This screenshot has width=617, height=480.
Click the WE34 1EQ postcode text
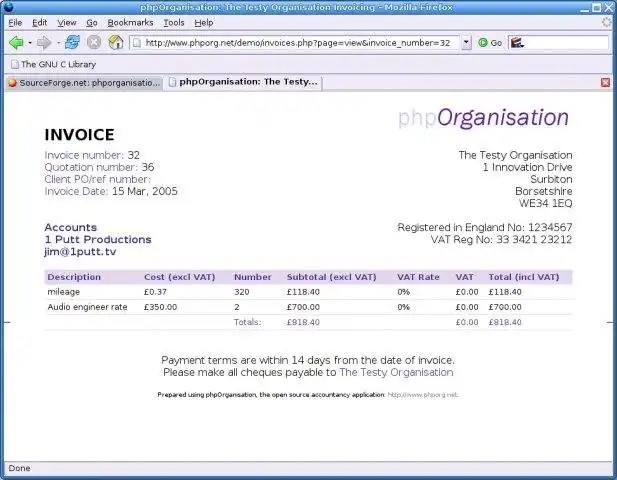545,203
